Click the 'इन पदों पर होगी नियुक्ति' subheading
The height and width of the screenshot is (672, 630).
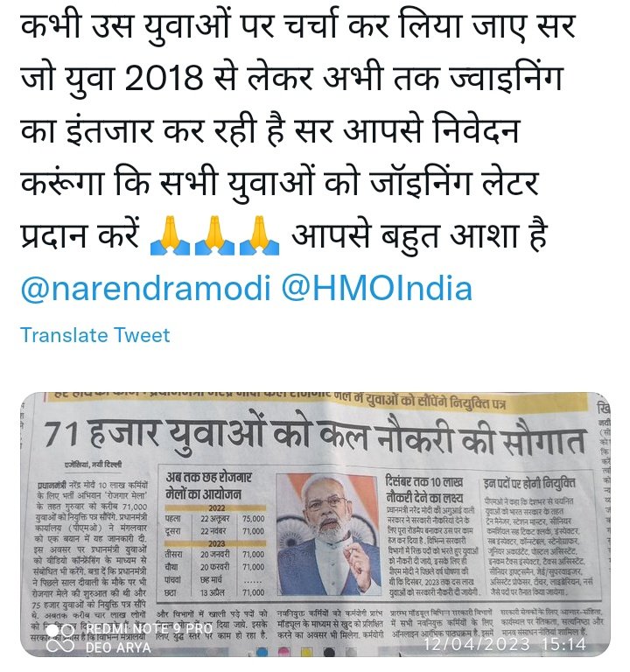(529, 483)
